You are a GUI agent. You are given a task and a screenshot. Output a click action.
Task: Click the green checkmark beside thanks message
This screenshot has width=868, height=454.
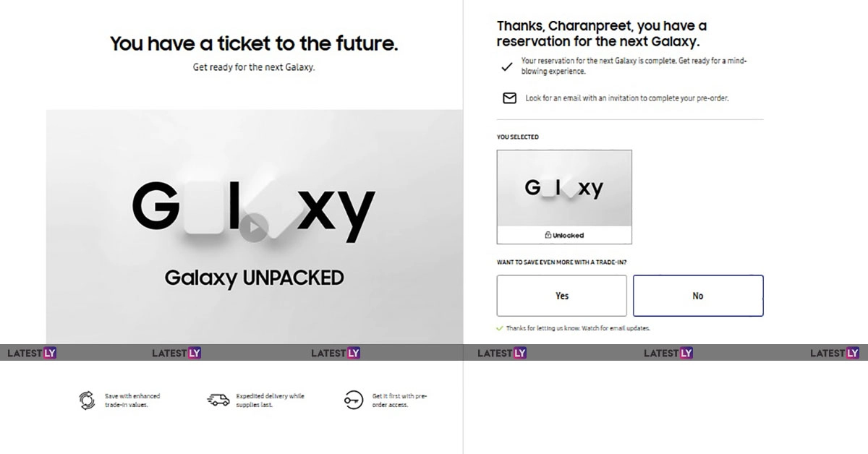(500, 328)
